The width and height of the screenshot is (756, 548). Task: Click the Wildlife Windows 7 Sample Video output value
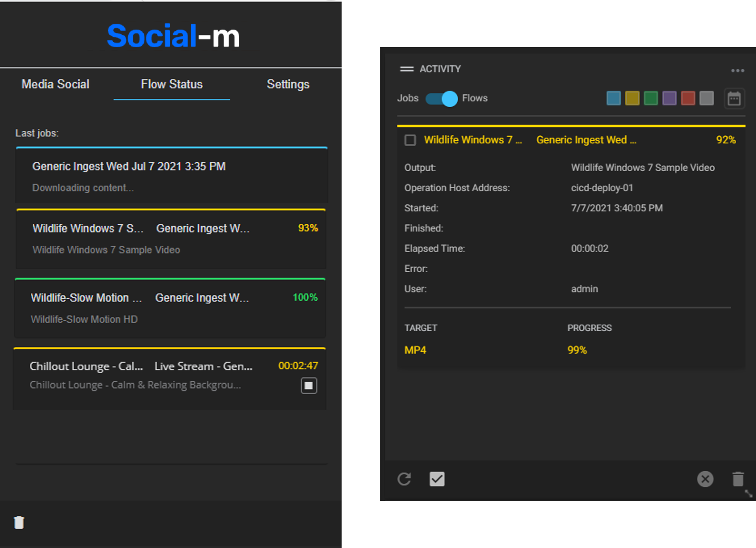(x=643, y=168)
